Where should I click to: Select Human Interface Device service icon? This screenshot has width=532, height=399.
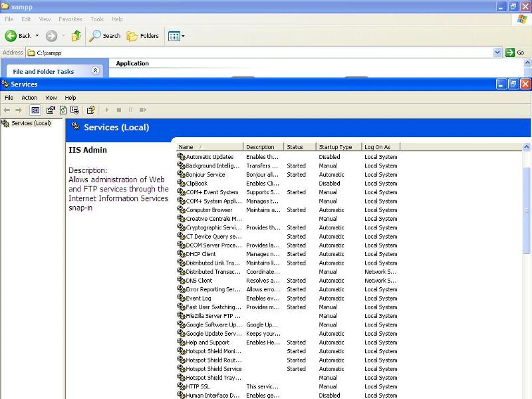pyautogui.click(x=181, y=395)
